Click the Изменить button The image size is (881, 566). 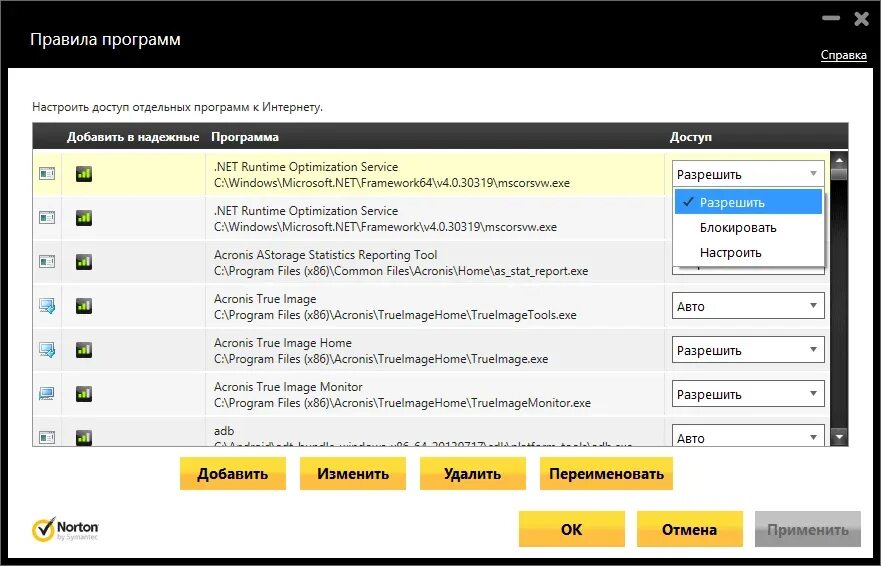pyautogui.click(x=352, y=473)
